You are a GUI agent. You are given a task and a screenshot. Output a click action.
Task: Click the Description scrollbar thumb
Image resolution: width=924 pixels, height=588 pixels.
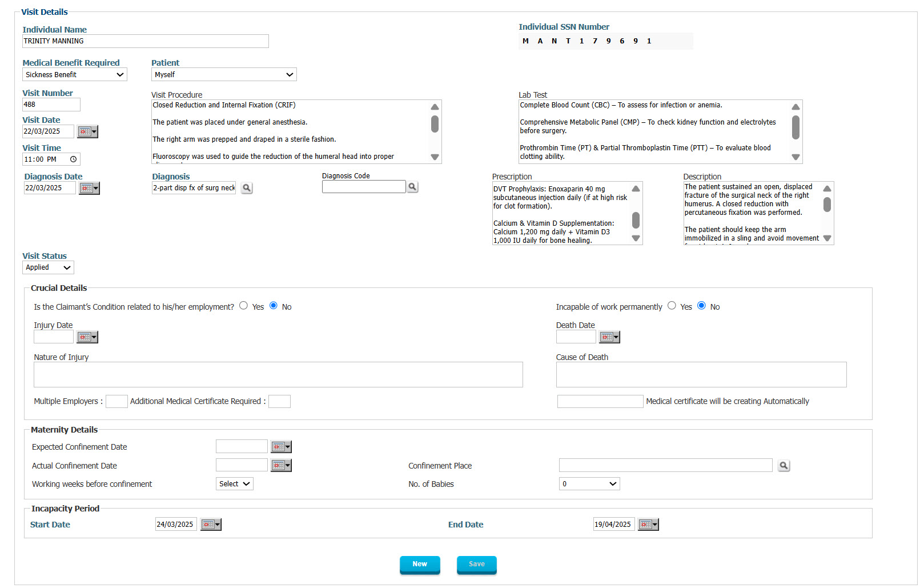827,205
